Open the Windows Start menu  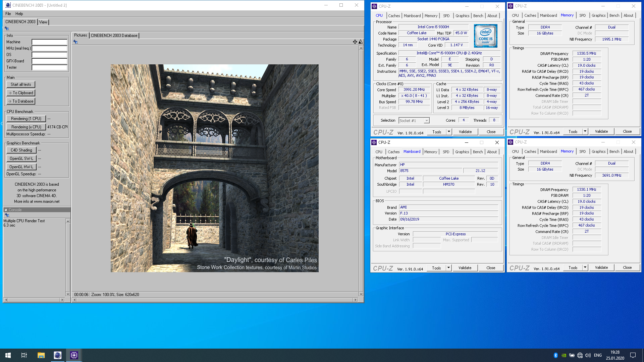[8, 355]
